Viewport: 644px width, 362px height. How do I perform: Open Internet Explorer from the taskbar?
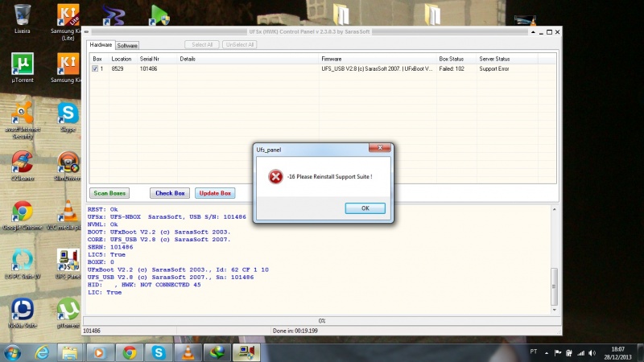coord(42,352)
